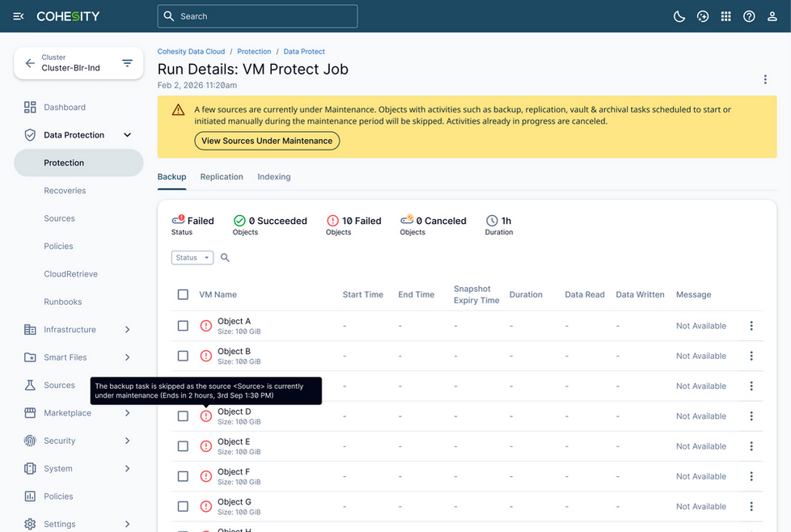Image resolution: width=791 pixels, height=532 pixels.
Task: Expand the Smart Files menu chevron
Action: point(127,357)
